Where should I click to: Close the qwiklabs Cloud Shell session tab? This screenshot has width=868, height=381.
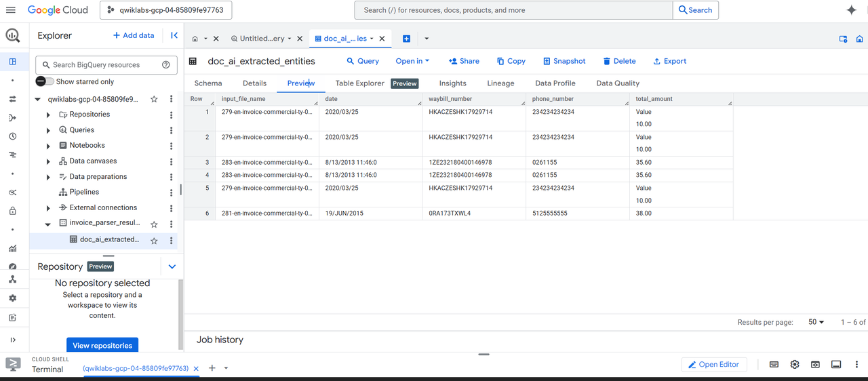196,369
